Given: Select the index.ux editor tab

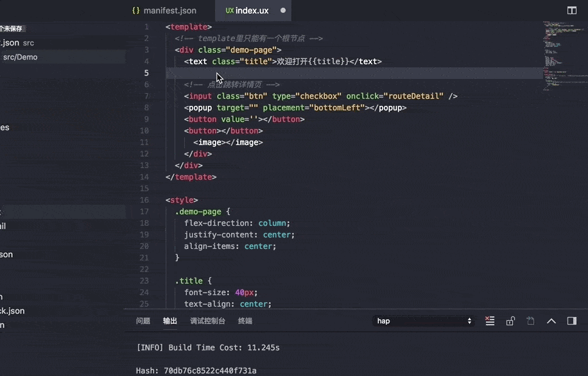Looking at the screenshot, I should 252,10.
